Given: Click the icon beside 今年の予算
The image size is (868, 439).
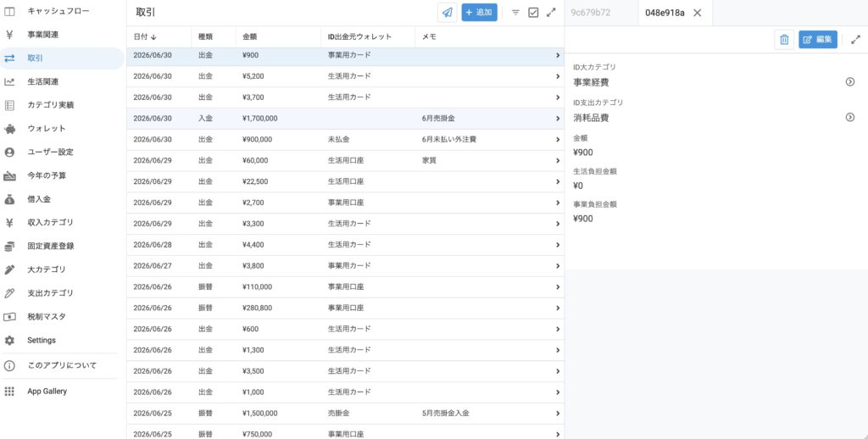Looking at the screenshot, I should pyautogui.click(x=9, y=176).
